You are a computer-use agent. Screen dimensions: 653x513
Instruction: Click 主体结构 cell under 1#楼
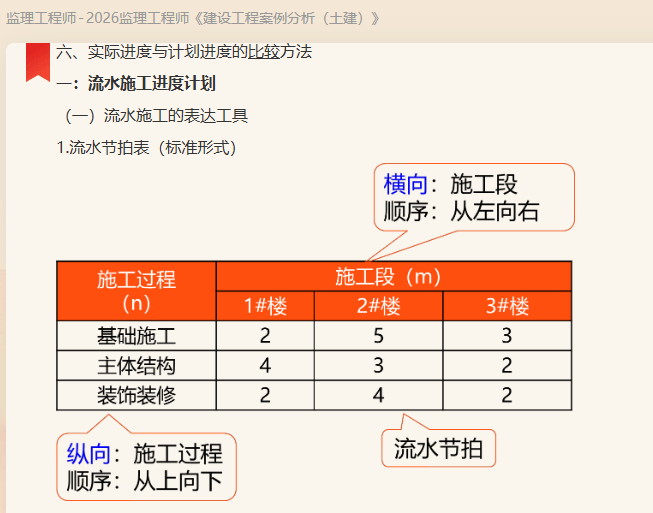265,365
